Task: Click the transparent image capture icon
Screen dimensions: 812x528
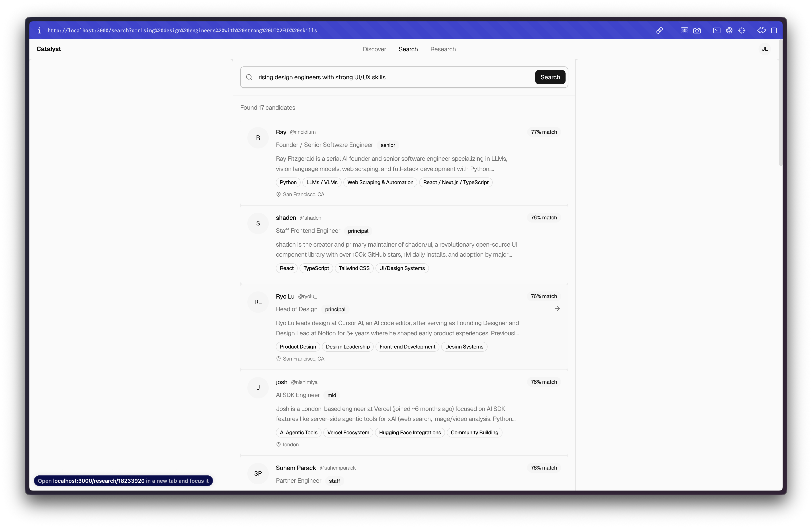Action: pyautogui.click(x=684, y=30)
